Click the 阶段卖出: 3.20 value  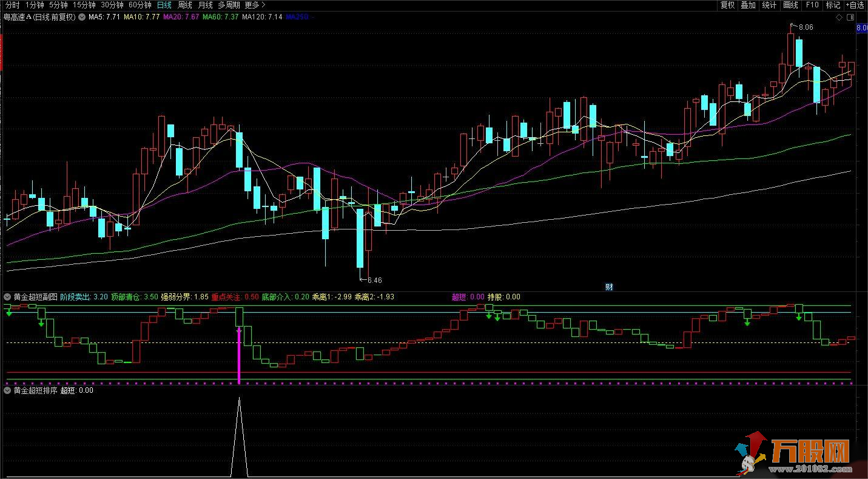84,297
